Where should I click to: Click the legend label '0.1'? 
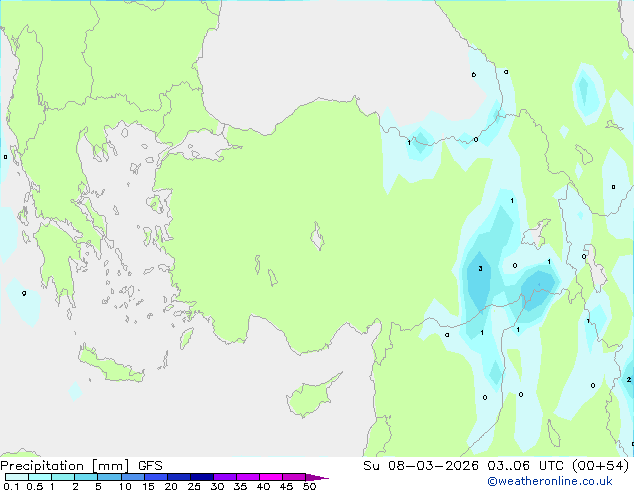(x=11, y=486)
